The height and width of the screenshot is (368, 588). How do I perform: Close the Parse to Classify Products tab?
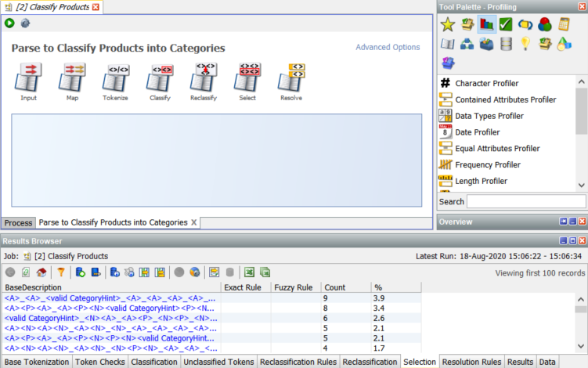point(194,222)
